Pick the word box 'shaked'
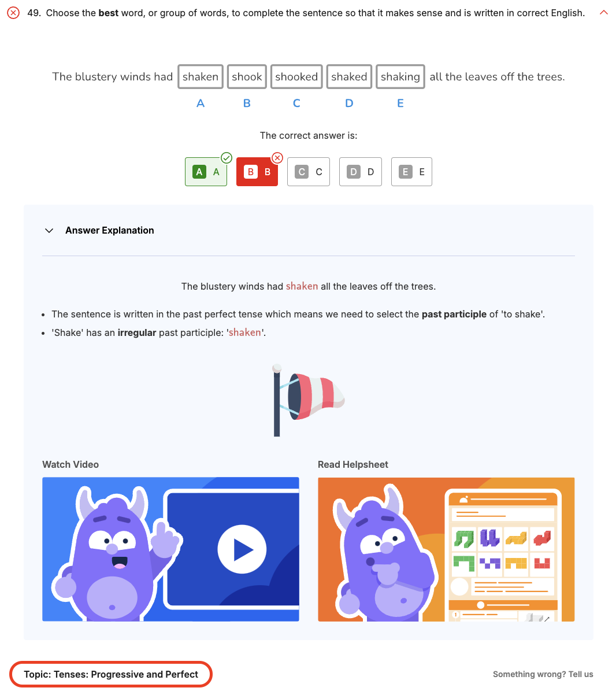 (x=349, y=76)
